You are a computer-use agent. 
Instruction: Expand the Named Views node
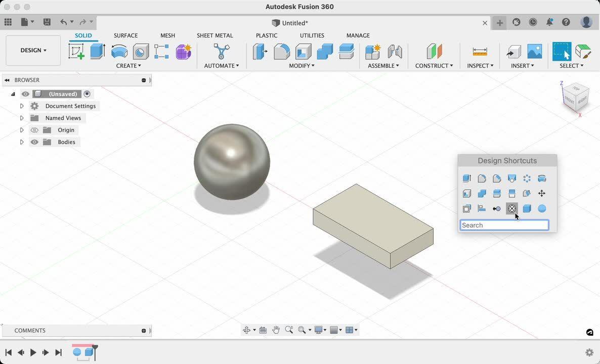tap(22, 118)
